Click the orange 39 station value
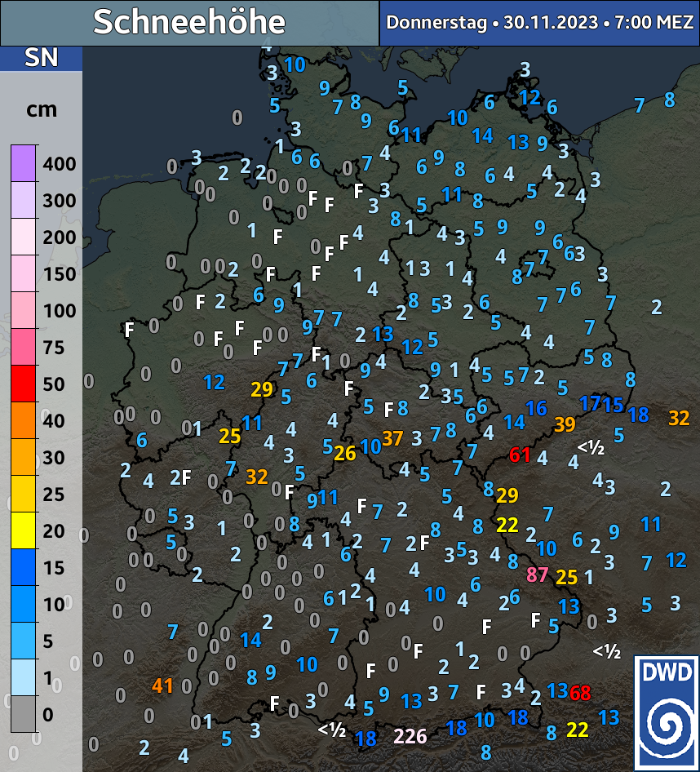 tap(564, 424)
